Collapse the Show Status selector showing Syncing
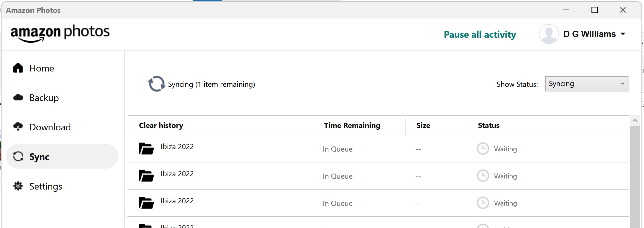644x228 pixels. [x=587, y=84]
